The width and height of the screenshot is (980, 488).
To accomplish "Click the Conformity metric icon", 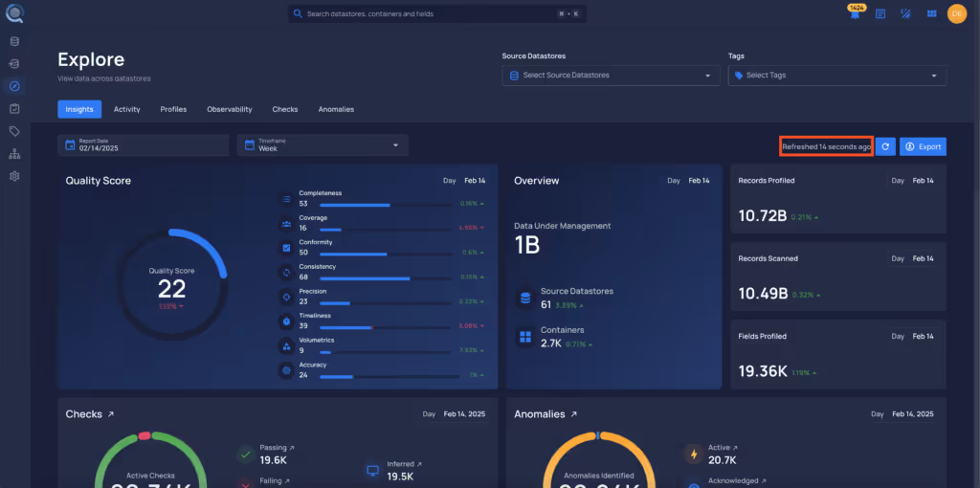I will (x=286, y=248).
